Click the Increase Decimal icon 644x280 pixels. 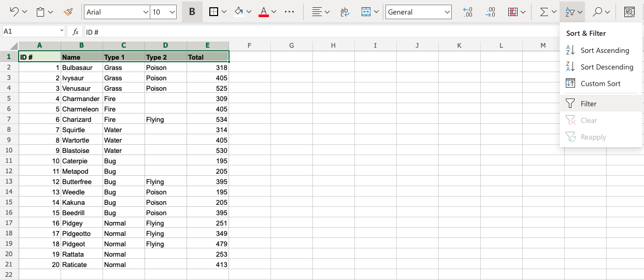(467, 11)
